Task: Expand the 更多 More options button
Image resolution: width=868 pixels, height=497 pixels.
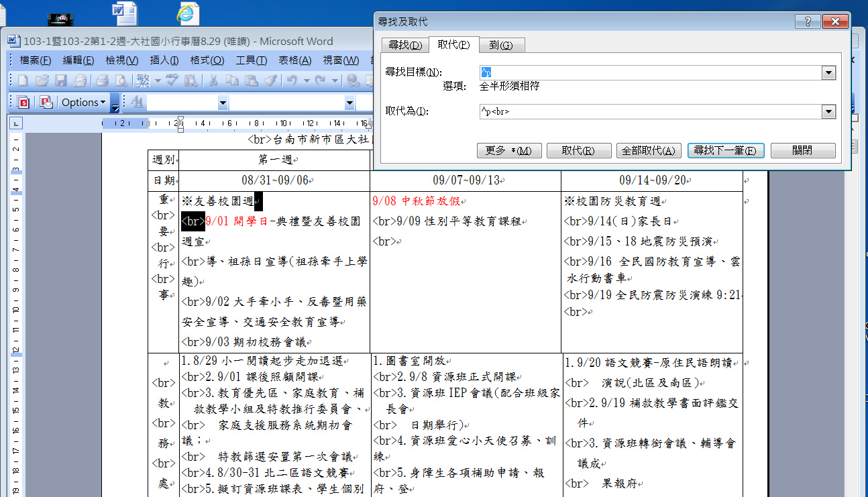Action: point(508,150)
